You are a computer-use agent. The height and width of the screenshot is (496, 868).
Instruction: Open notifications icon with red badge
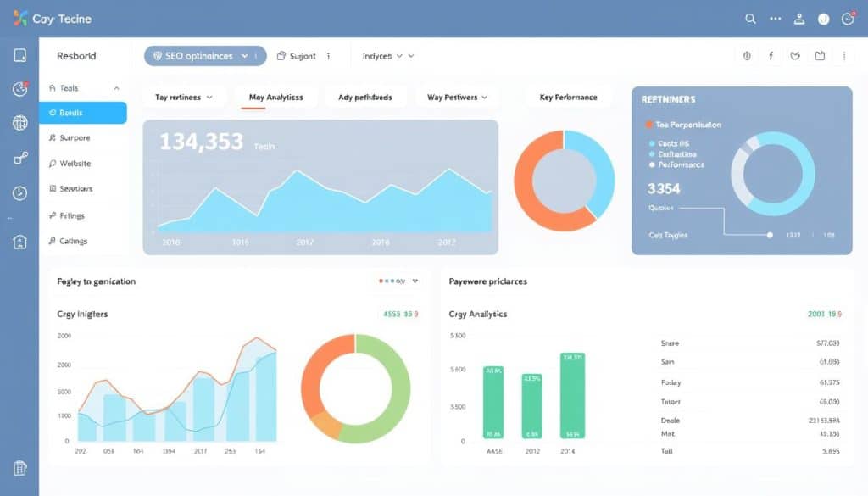pos(848,19)
